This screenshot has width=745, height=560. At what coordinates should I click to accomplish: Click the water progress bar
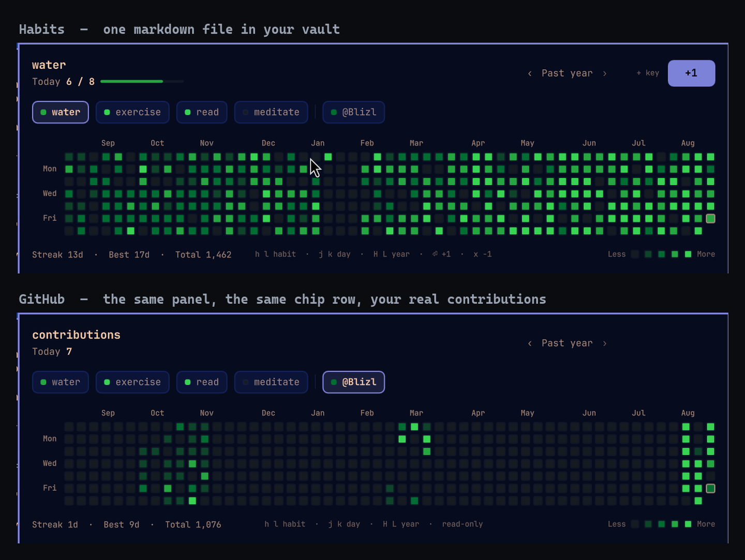[142, 82]
